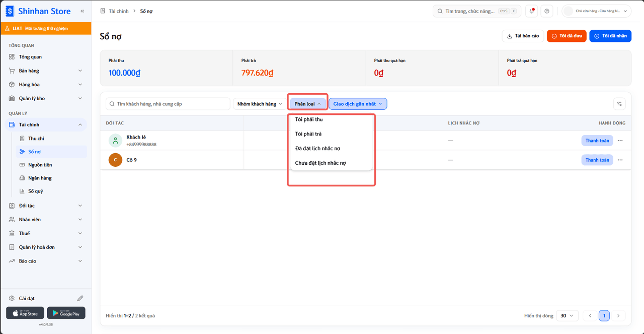The height and width of the screenshot is (334, 644).
Task: Open the three-dot menu for Cô 9
Action: tap(620, 160)
